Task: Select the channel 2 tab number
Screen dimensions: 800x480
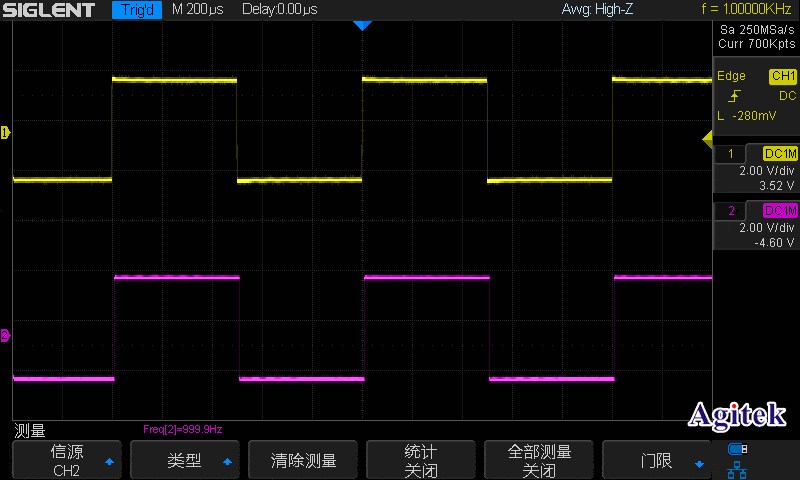Action: pos(731,211)
